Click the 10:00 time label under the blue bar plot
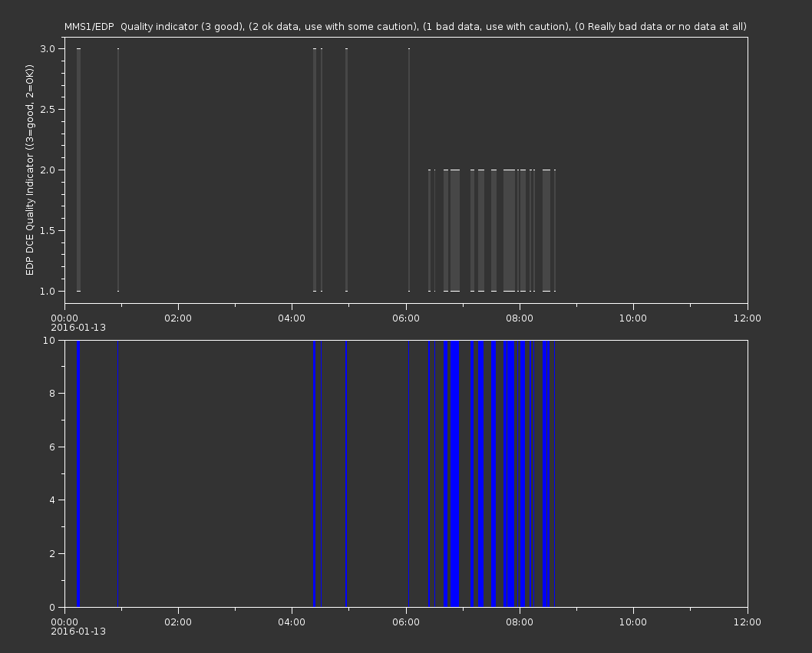The width and height of the screenshot is (812, 653). pos(633,622)
